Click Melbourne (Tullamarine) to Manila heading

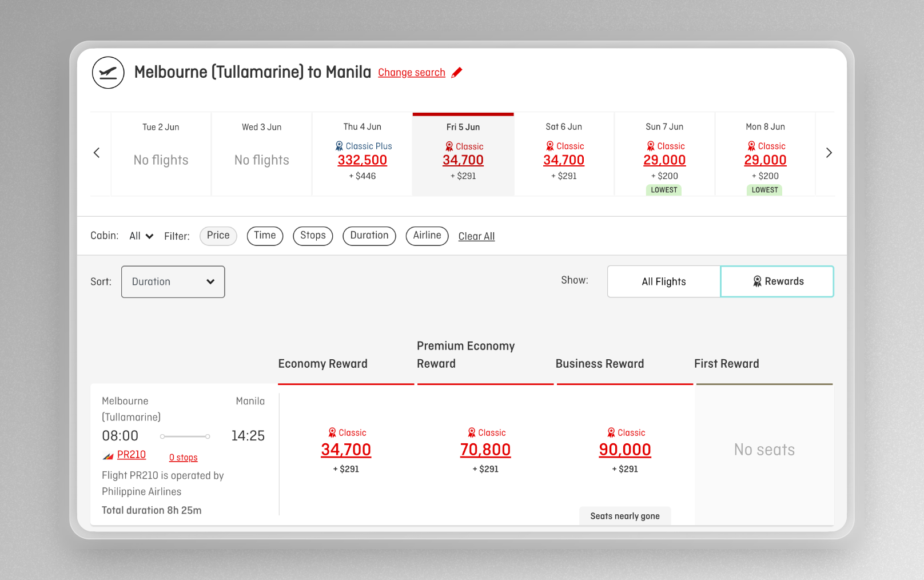[x=253, y=73]
